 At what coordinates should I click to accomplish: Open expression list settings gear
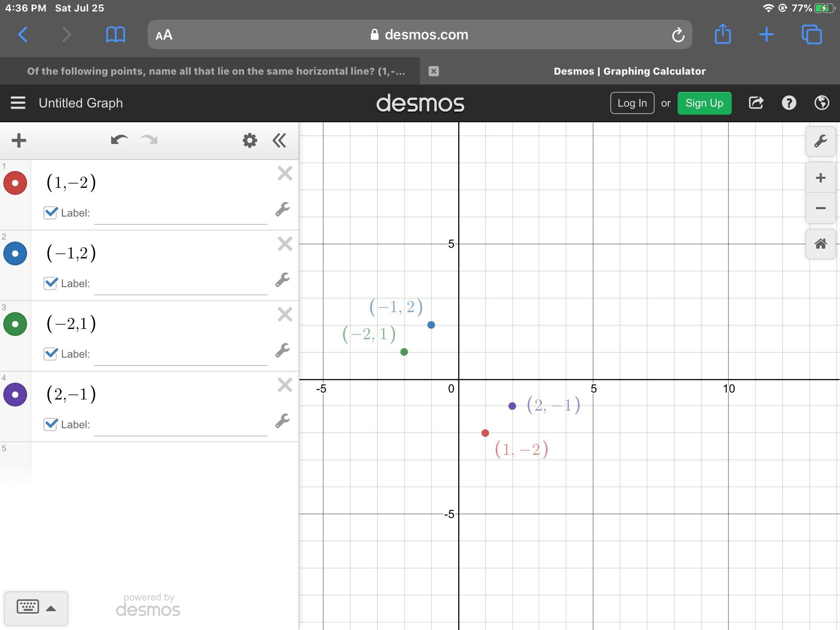tap(249, 140)
